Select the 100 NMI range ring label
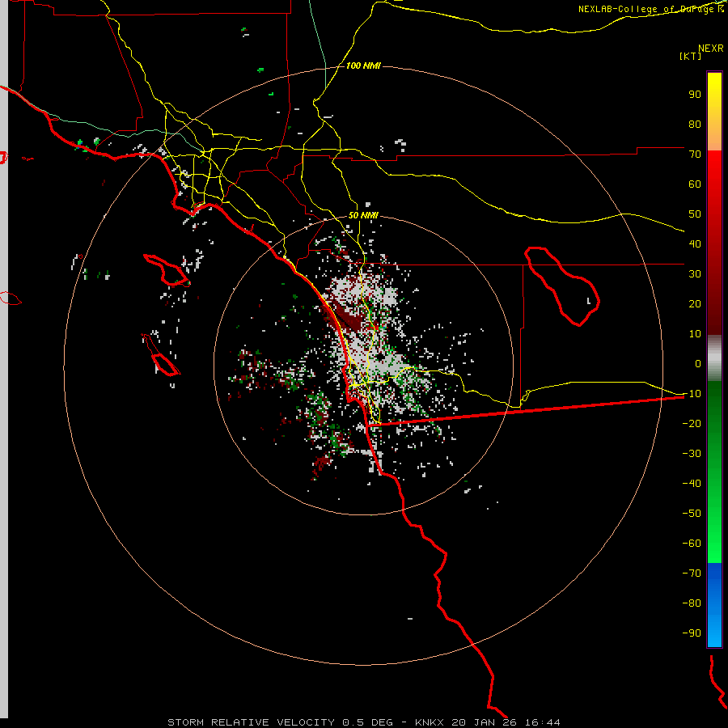 363,66
